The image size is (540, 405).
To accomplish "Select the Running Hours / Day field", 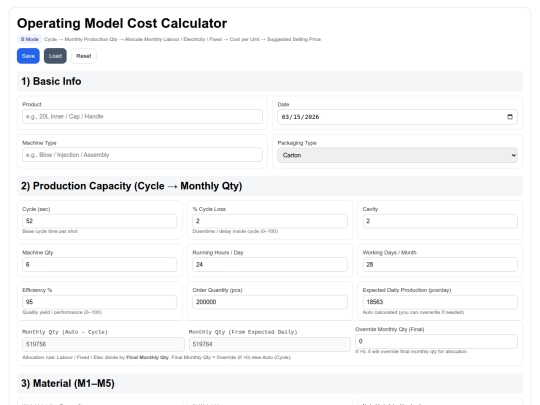I will coord(270,264).
